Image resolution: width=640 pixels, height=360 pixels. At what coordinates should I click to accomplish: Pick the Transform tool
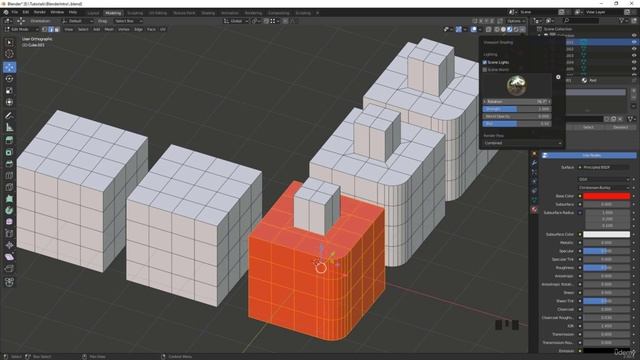(9, 102)
